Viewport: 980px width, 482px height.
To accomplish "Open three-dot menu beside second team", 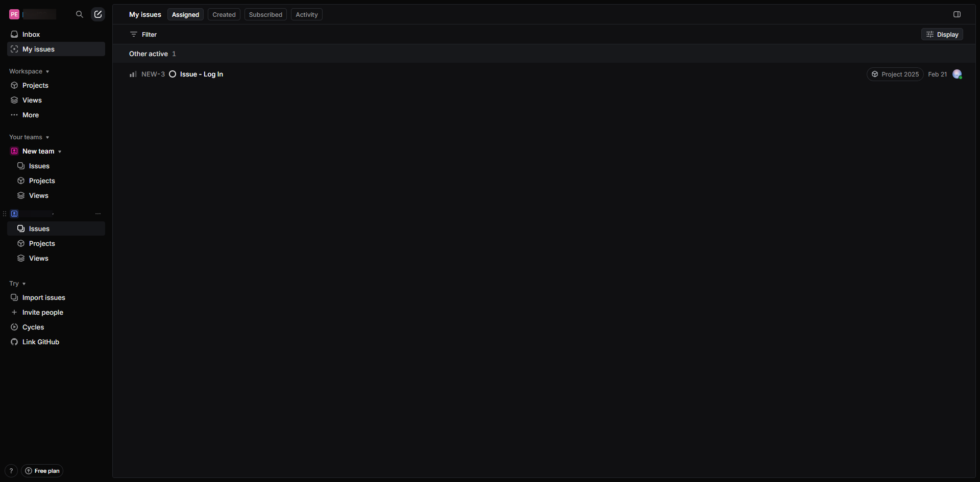I will pos(98,214).
